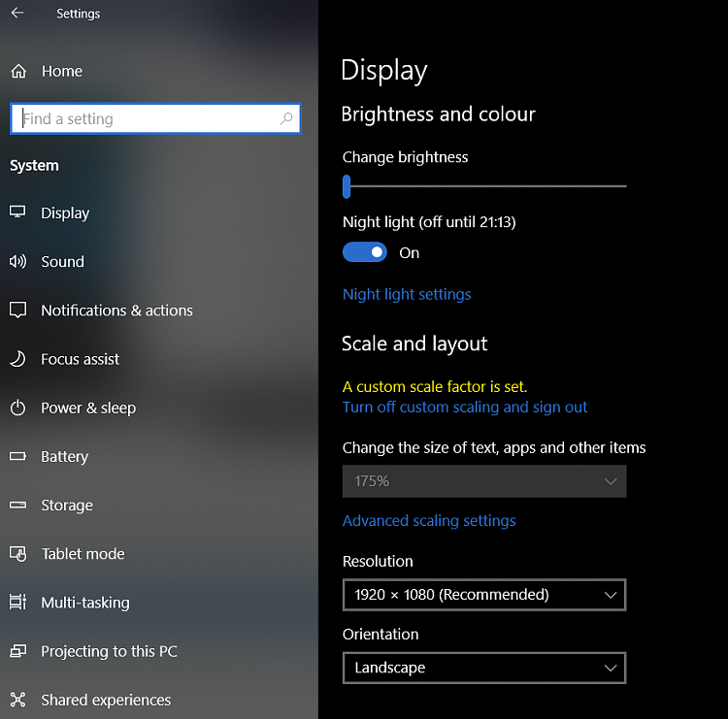Click the Storage drive icon

(18, 505)
